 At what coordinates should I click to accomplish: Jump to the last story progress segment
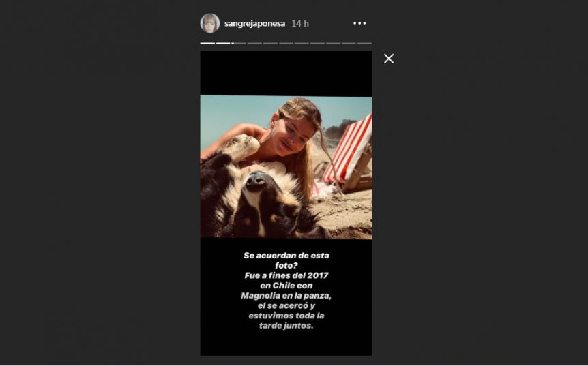tap(364, 43)
